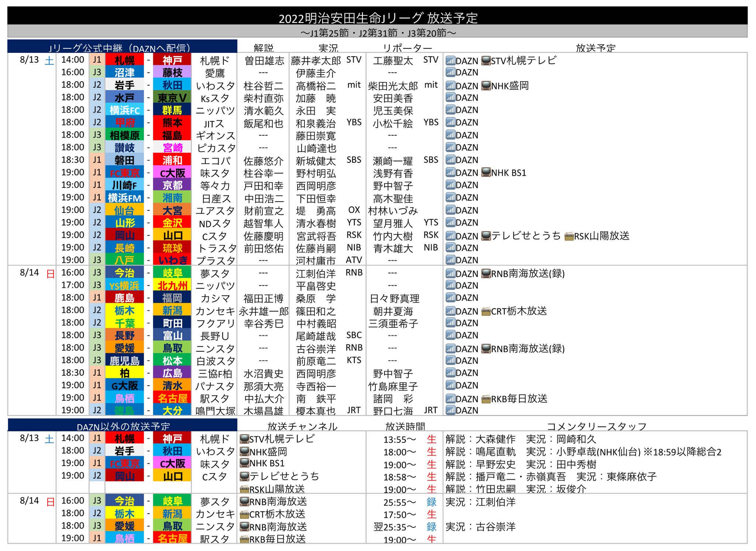Screen dimensions: 756x551
Task: Click the team cell YS横浜
Action: [124, 285]
